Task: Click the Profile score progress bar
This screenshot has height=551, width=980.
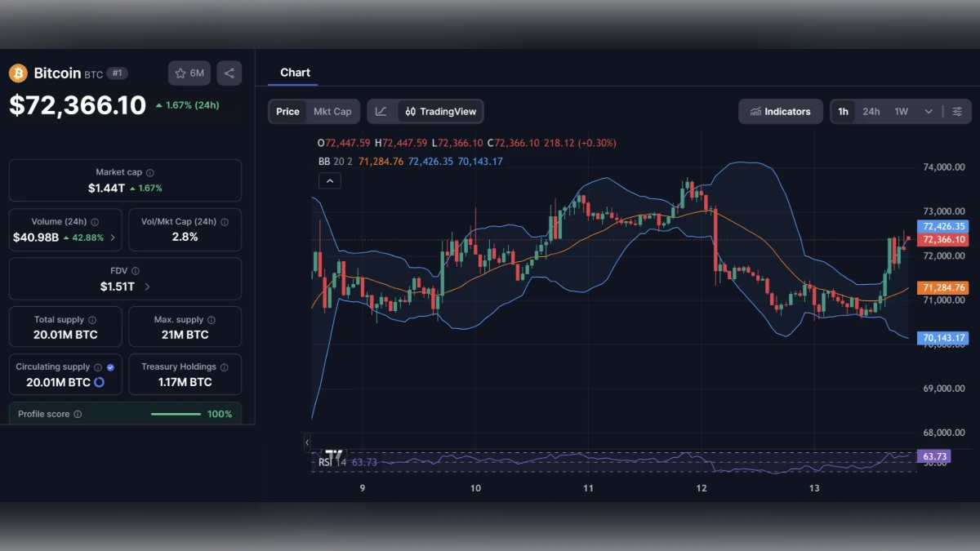Action: pyautogui.click(x=176, y=414)
